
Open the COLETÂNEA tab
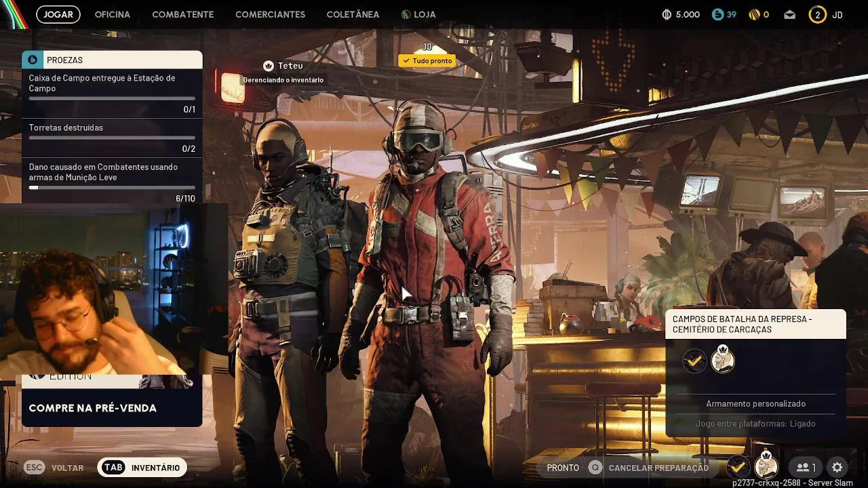click(353, 14)
